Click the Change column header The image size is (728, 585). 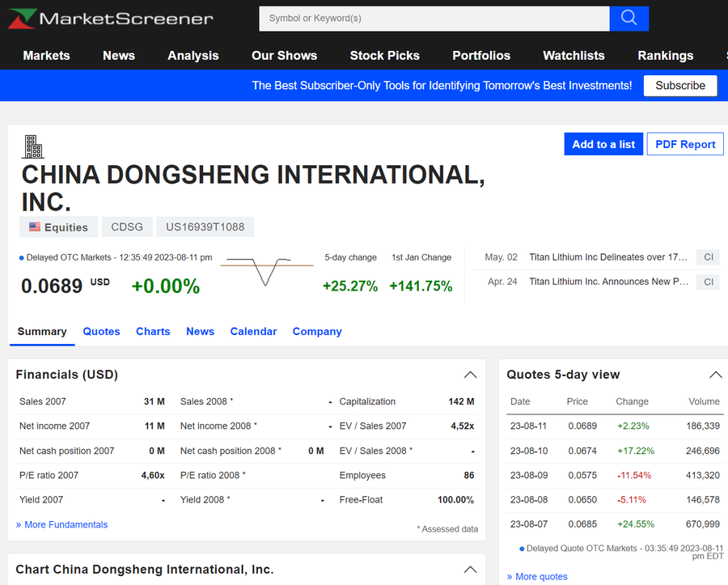632,401
